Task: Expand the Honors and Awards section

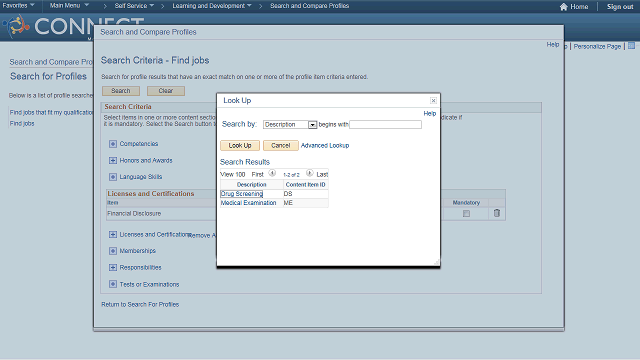Action: click(x=113, y=160)
